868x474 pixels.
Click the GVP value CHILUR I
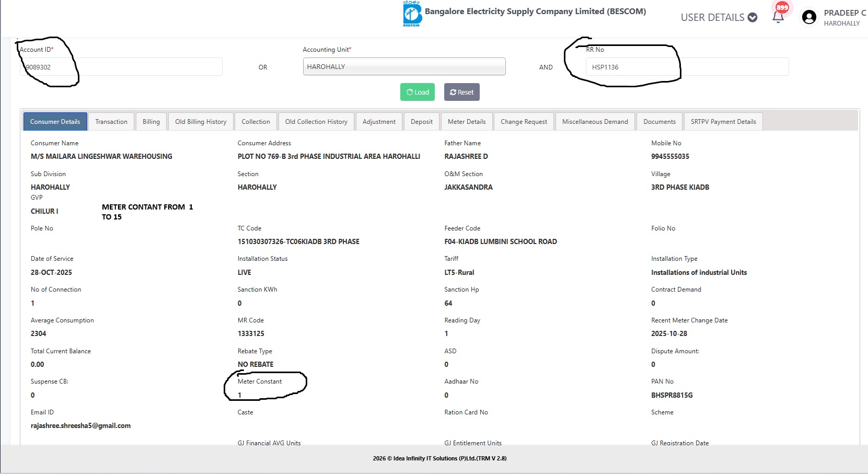coord(44,211)
